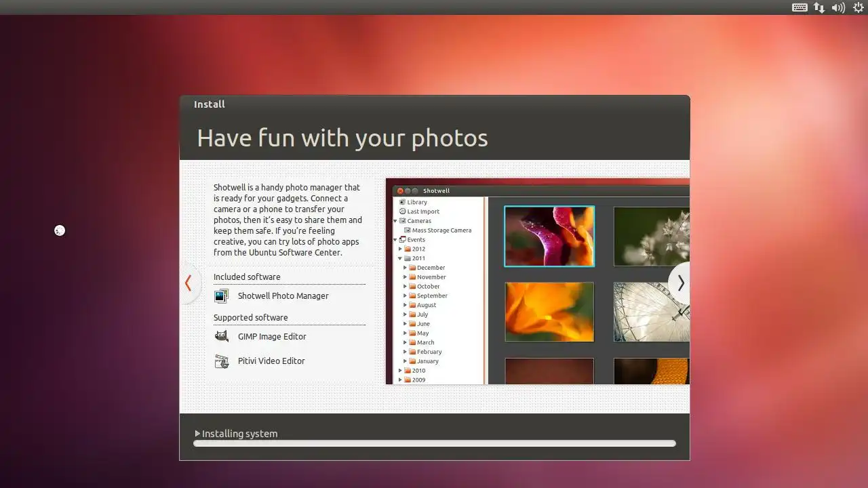The height and width of the screenshot is (488, 868).
Task: Advance to the next slide arrow
Action: coord(680,283)
